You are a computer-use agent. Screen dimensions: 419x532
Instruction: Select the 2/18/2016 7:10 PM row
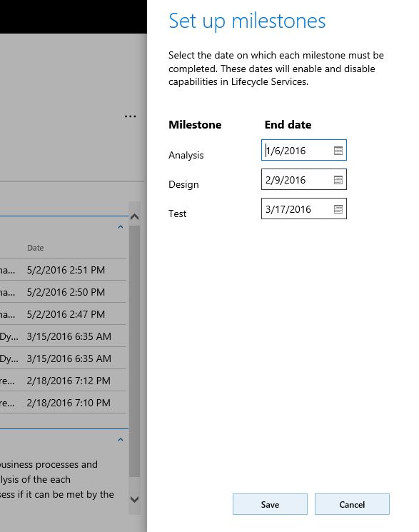[63, 403]
